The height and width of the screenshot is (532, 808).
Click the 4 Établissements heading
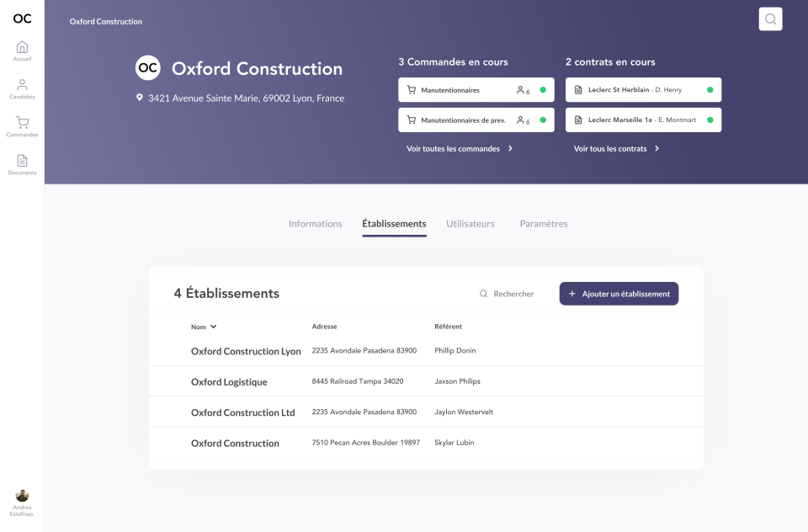(226, 293)
